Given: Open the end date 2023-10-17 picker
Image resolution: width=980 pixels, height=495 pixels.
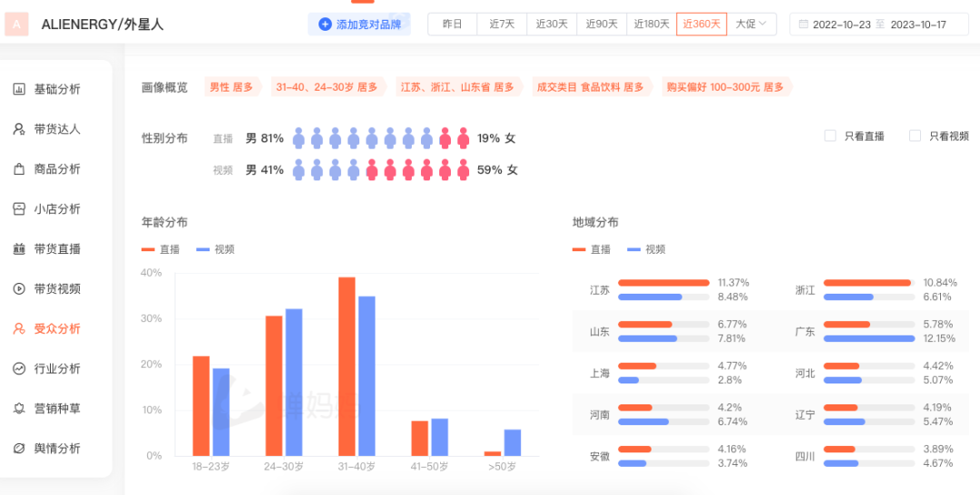Looking at the screenshot, I should click(916, 24).
